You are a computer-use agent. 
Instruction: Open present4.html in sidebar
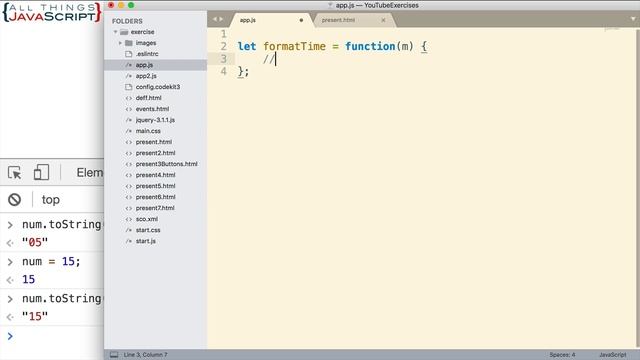click(155, 175)
